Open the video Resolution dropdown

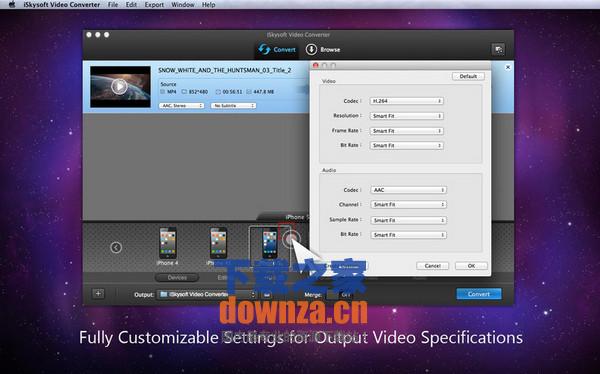click(406, 116)
